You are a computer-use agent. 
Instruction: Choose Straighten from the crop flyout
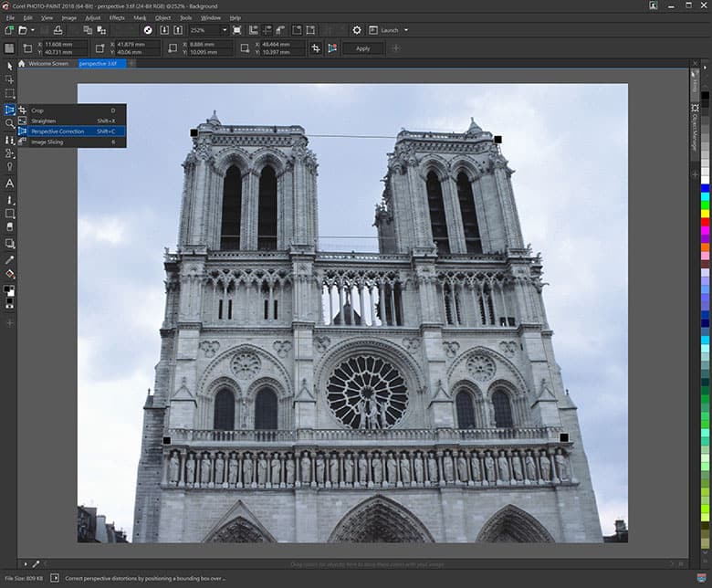(x=44, y=121)
